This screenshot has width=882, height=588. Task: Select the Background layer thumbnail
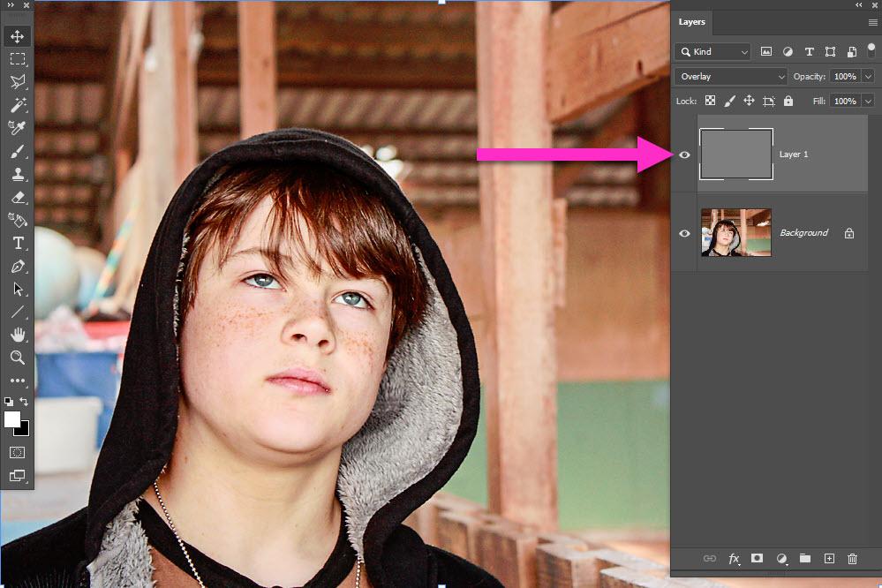736,232
